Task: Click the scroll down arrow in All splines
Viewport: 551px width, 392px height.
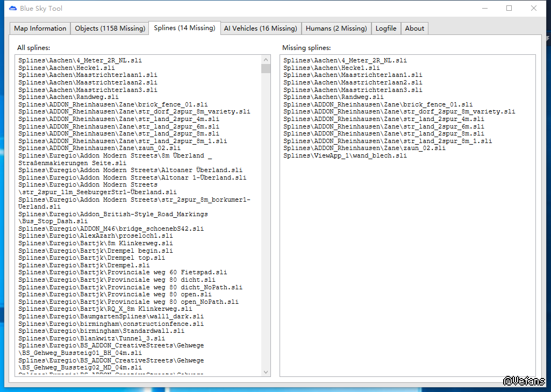Action: (266, 372)
